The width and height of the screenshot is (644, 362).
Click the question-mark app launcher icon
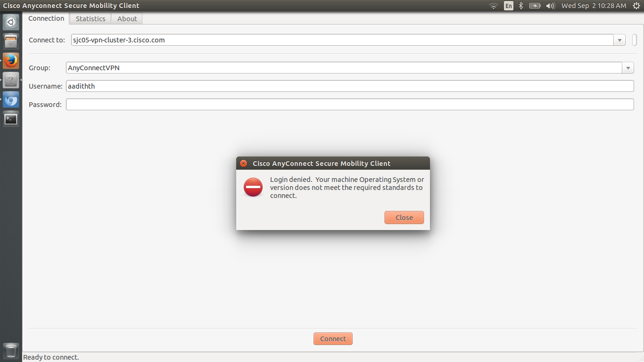click(x=11, y=80)
